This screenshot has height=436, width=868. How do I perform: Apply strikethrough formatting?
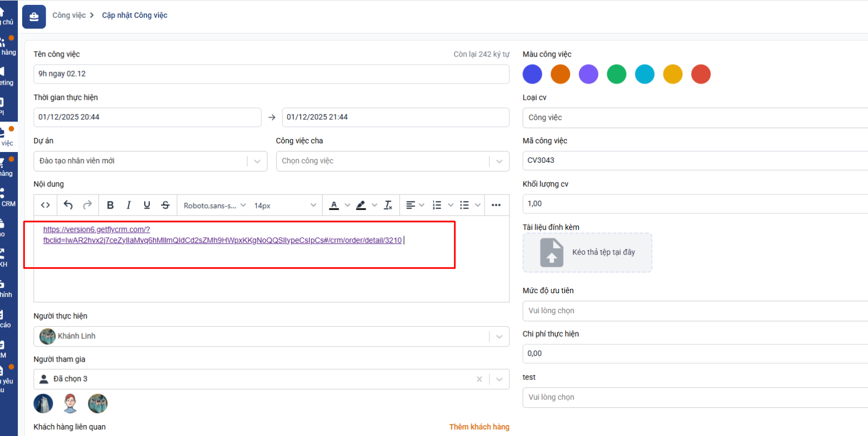pos(165,205)
